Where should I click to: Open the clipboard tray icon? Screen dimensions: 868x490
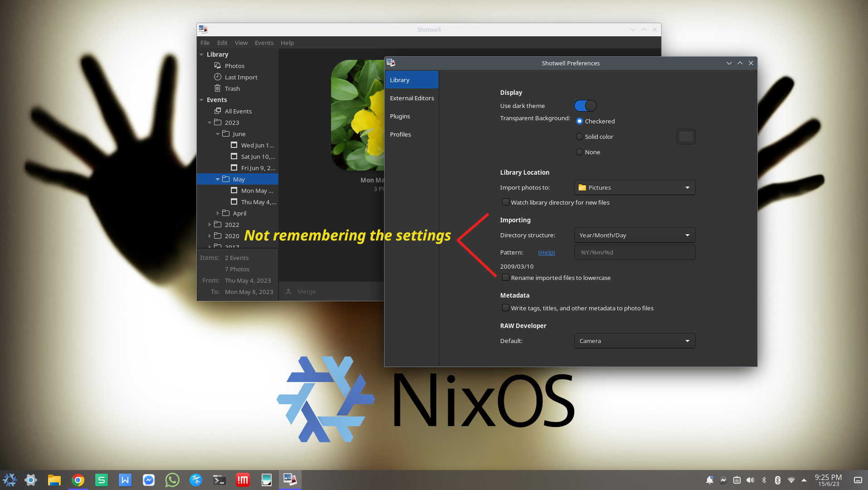(x=737, y=480)
